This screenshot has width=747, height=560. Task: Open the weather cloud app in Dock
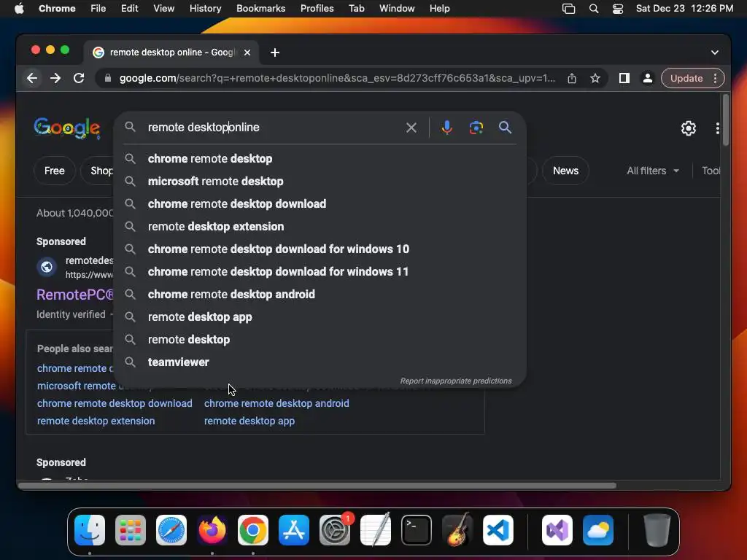pyautogui.click(x=598, y=530)
